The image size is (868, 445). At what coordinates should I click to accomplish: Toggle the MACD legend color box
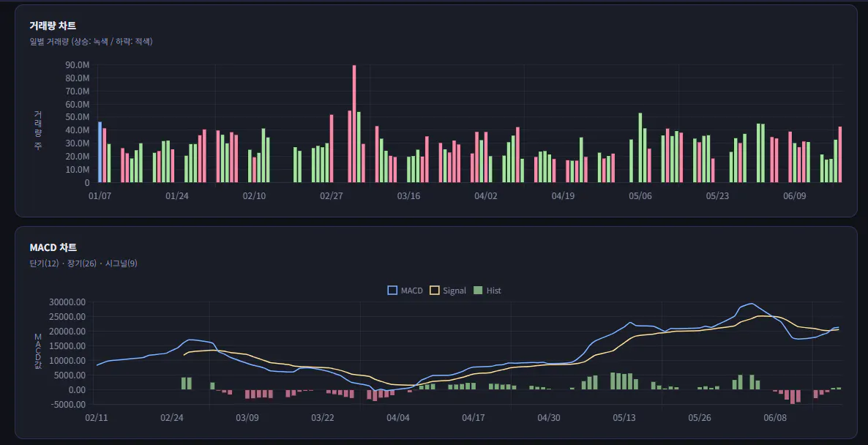[x=392, y=291]
